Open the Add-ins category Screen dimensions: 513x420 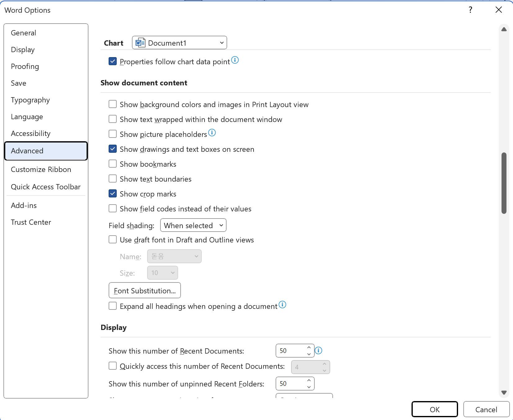46,205
